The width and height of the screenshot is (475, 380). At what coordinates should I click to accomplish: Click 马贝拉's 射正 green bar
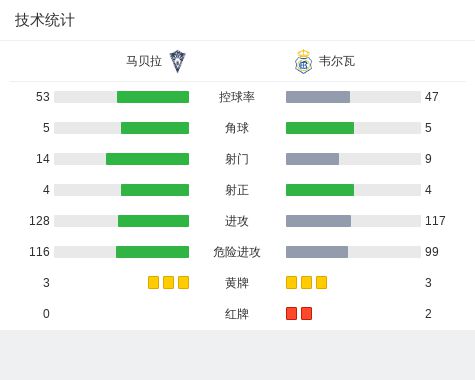[x=155, y=190]
